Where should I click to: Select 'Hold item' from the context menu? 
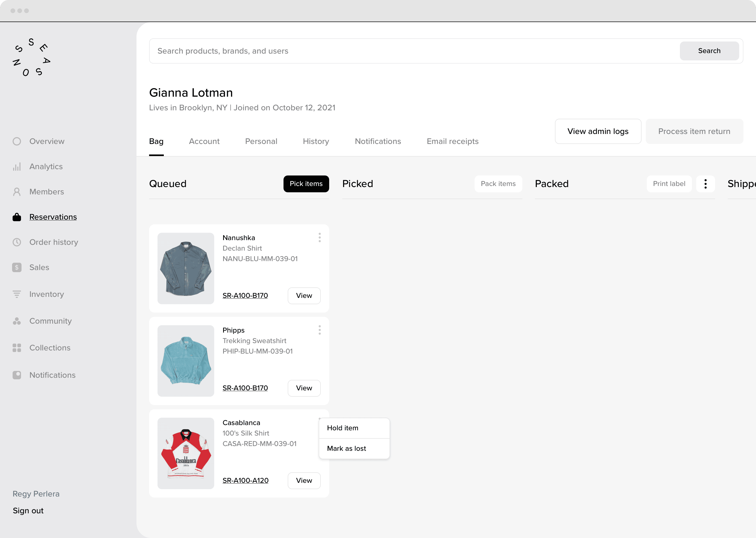pos(343,428)
